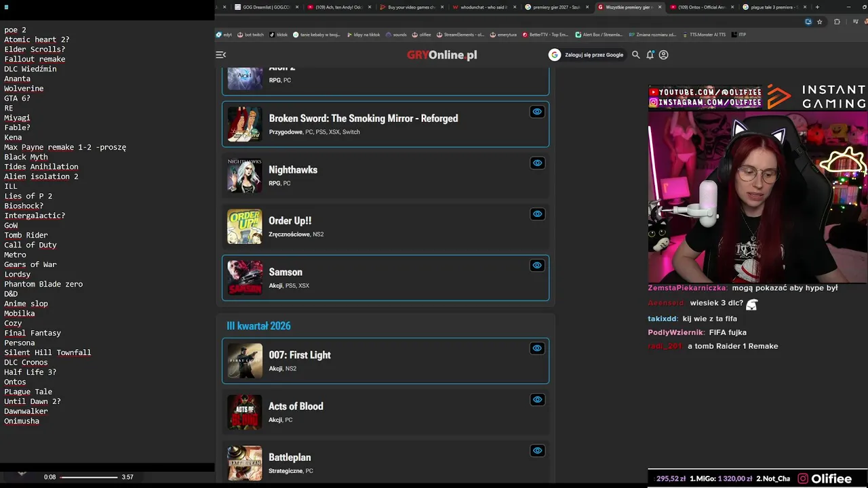Open the Acts of Blood title
Viewport: 868px width, 488px height.
coord(296,407)
